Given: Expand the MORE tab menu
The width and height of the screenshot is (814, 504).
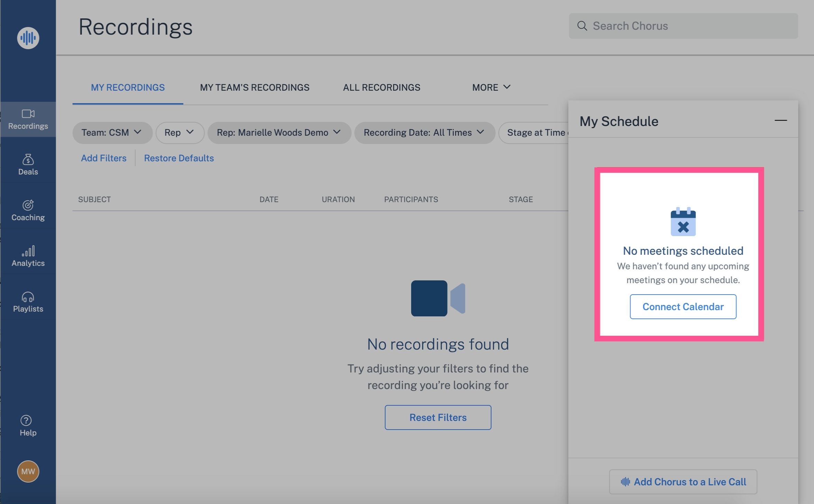Looking at the screenshot, I should tap(491, 88).
